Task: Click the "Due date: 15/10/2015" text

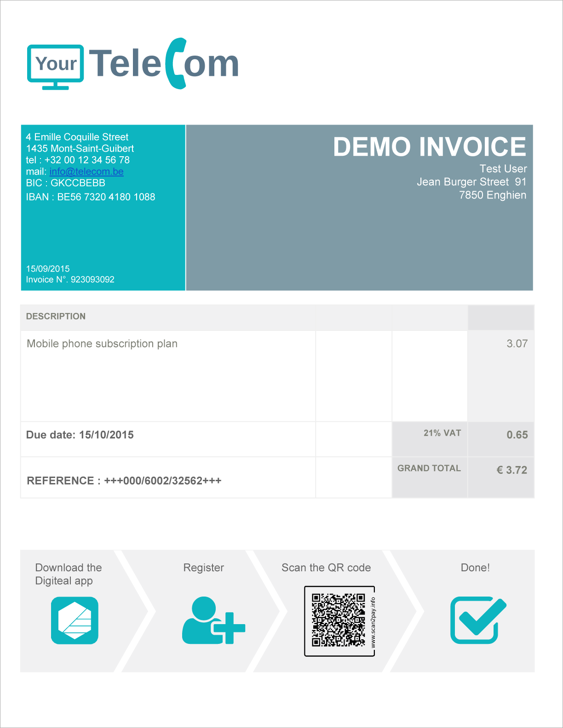Action: (80, 435)
